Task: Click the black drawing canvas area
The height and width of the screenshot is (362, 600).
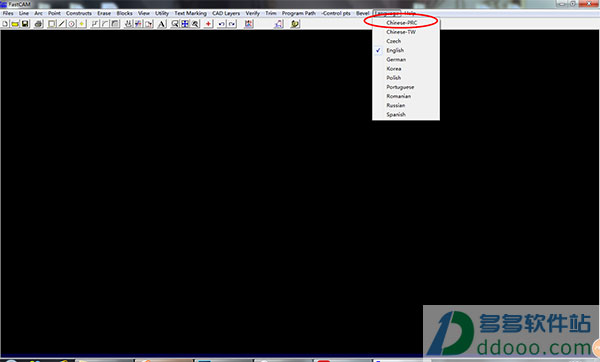Action: point(191,191)
